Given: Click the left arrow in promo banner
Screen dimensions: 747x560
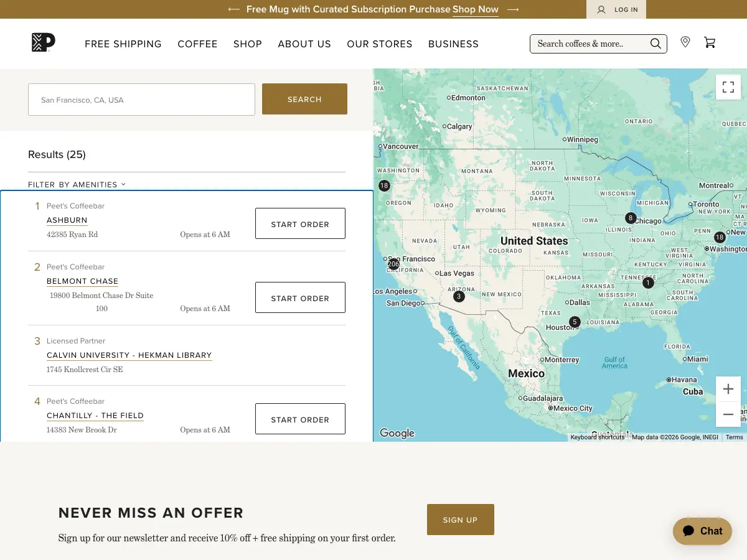Looking at the screenshot, I should (x=234, y=9).
